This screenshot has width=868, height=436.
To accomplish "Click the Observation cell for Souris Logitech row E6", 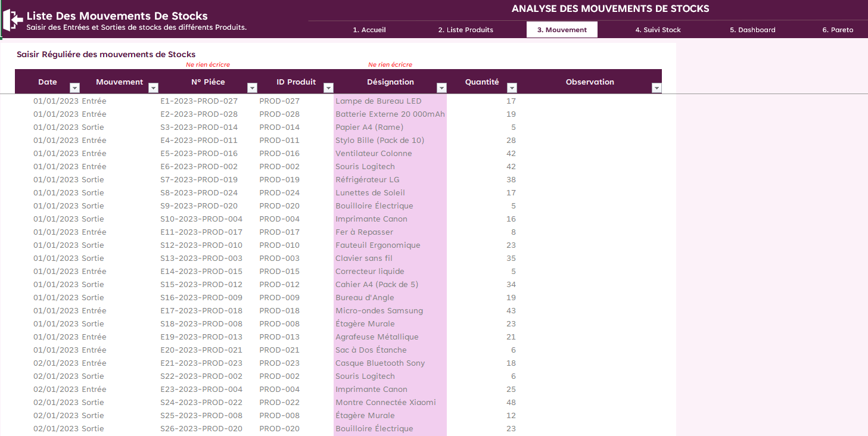I will pyautogui.click(x=590, y=167).
